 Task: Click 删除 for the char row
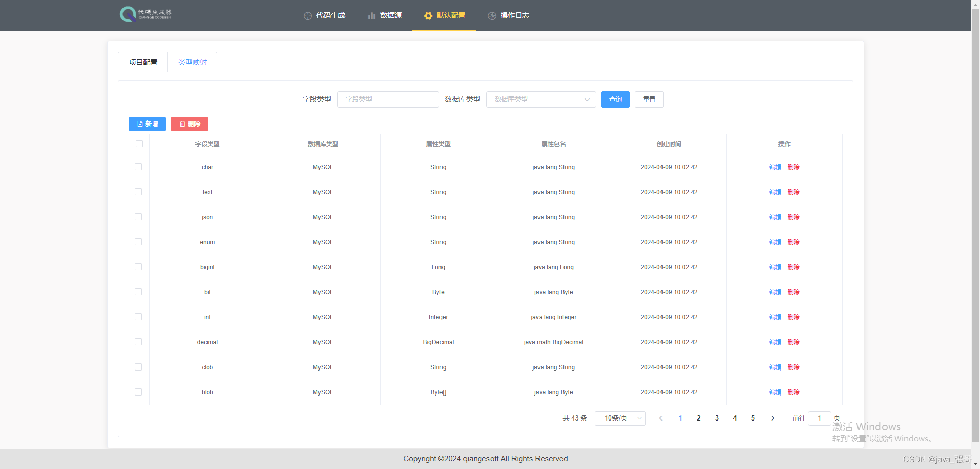tap(793, 167)
